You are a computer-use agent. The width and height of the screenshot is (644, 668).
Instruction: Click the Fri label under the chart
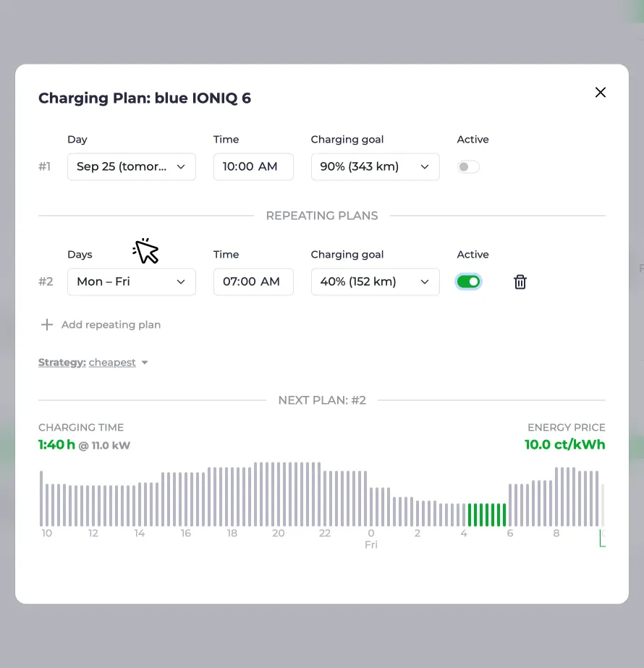click(371, 544)
